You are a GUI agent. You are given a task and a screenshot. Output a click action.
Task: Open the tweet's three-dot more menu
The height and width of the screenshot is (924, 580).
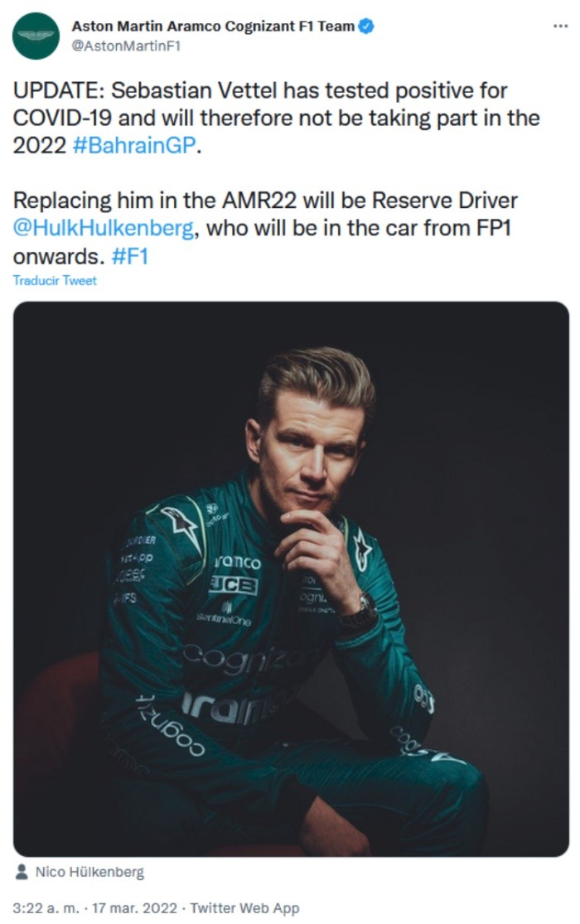560,27
